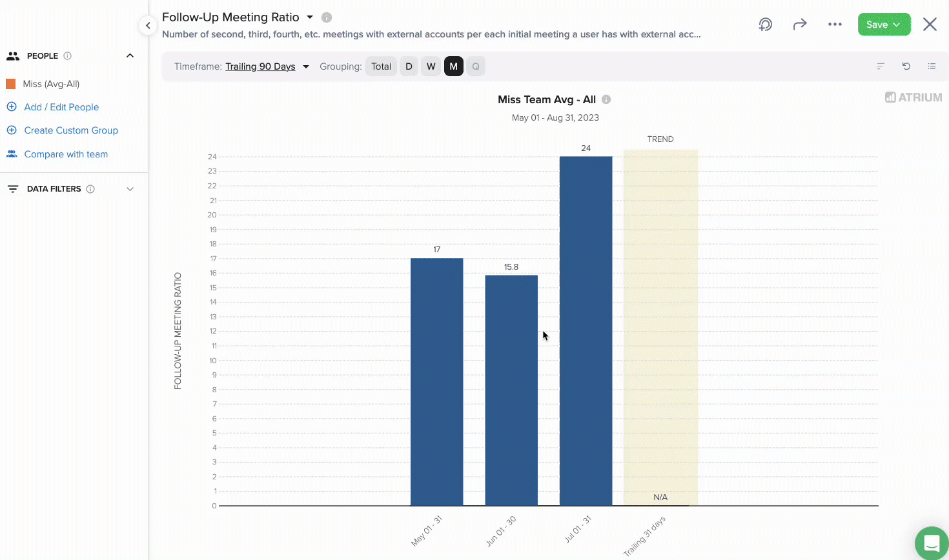Click the info icon beside PEOPLE
This screenshot has width=949, height=560.
[x=67, y=56]
